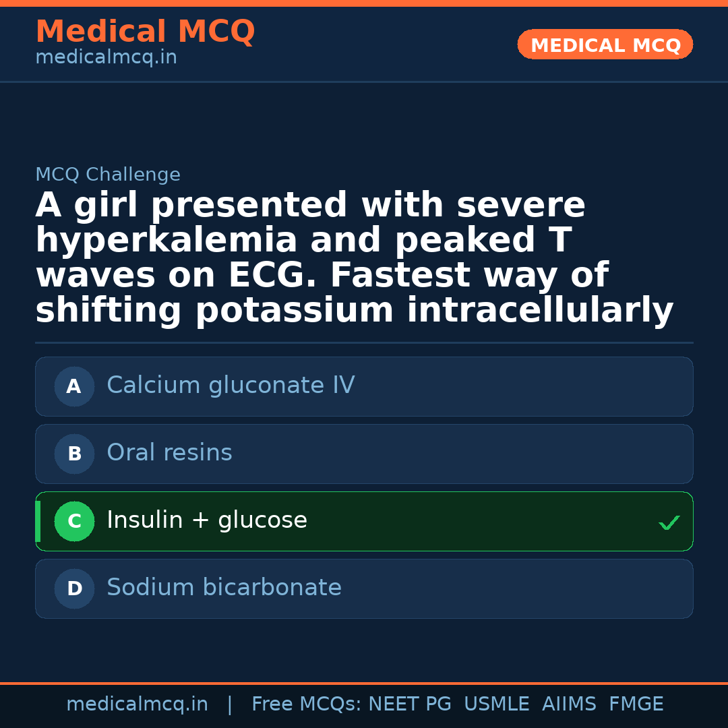Click the green checkmark icon
This screenshot has width=728, height=728.
click(x=669, y=522)
